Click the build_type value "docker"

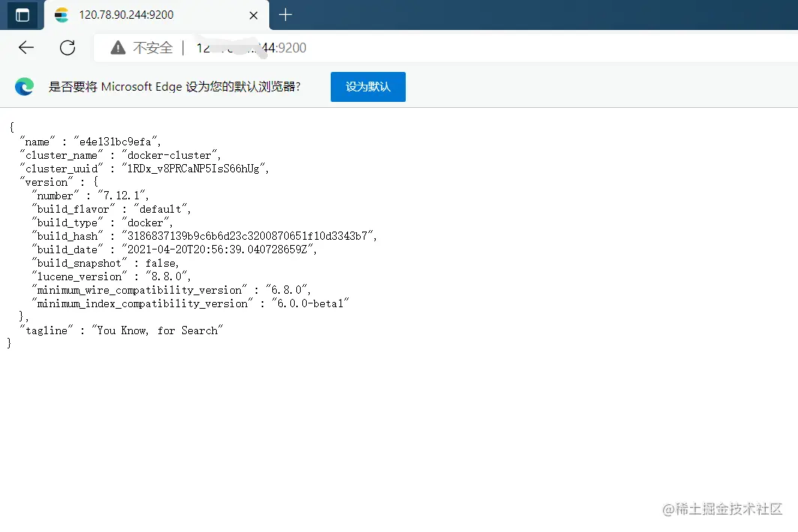pyautogui.click(x=145, y=223)
